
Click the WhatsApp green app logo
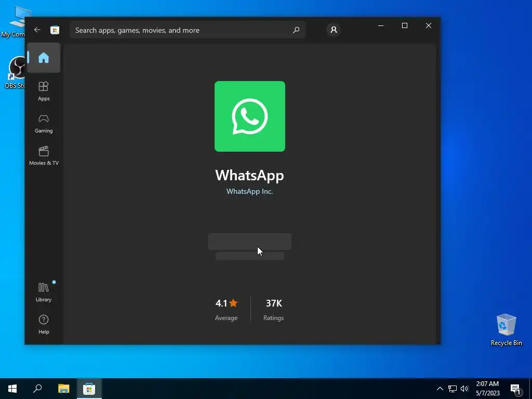coord(250,116)
